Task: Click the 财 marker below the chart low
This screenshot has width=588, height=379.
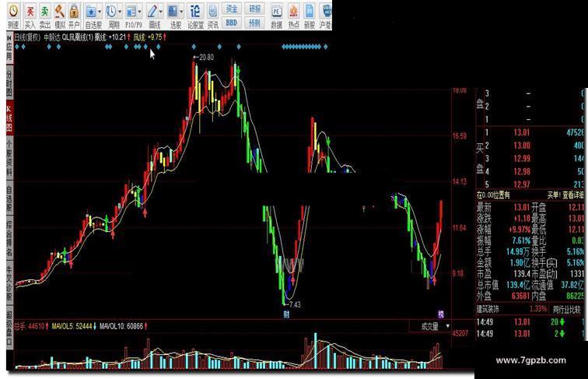Action: click(286, 314)
